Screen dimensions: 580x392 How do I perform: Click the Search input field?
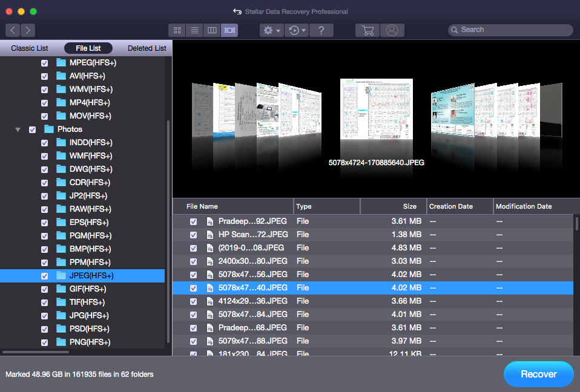[x=515, y=30]
